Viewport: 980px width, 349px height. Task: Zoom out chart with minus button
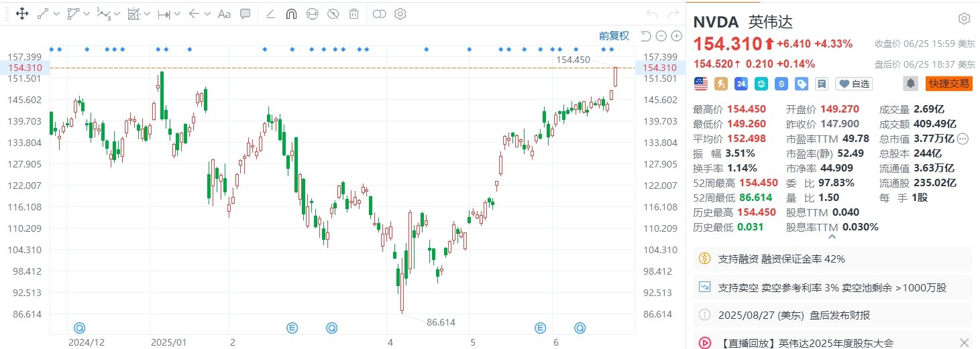661,36
